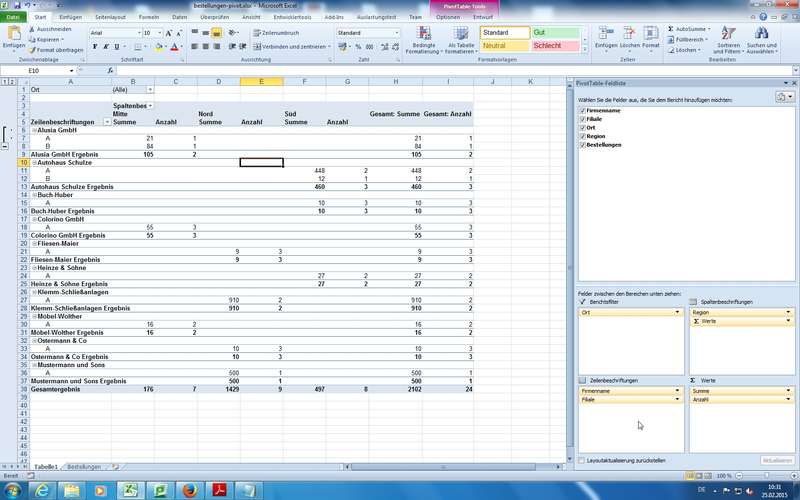Open Bedingte Formatierung
800x500 pixels.
[423, 40]
